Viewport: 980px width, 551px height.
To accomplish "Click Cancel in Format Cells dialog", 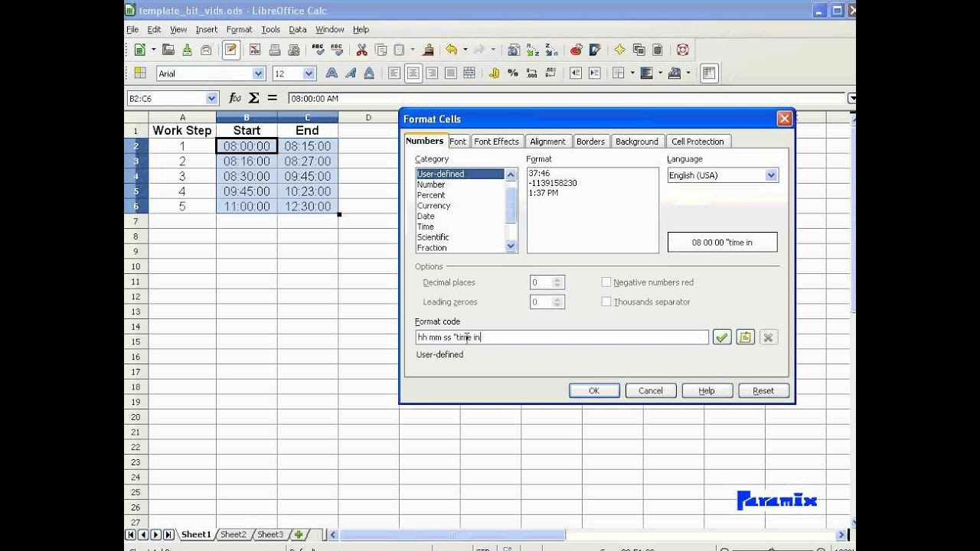I will click(651, 390).
